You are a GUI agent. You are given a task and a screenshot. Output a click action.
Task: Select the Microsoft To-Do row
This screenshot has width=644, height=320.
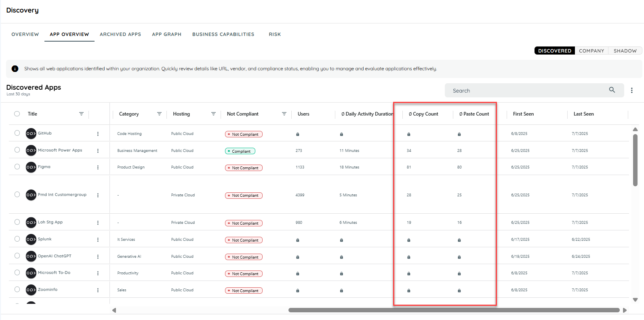17,272
